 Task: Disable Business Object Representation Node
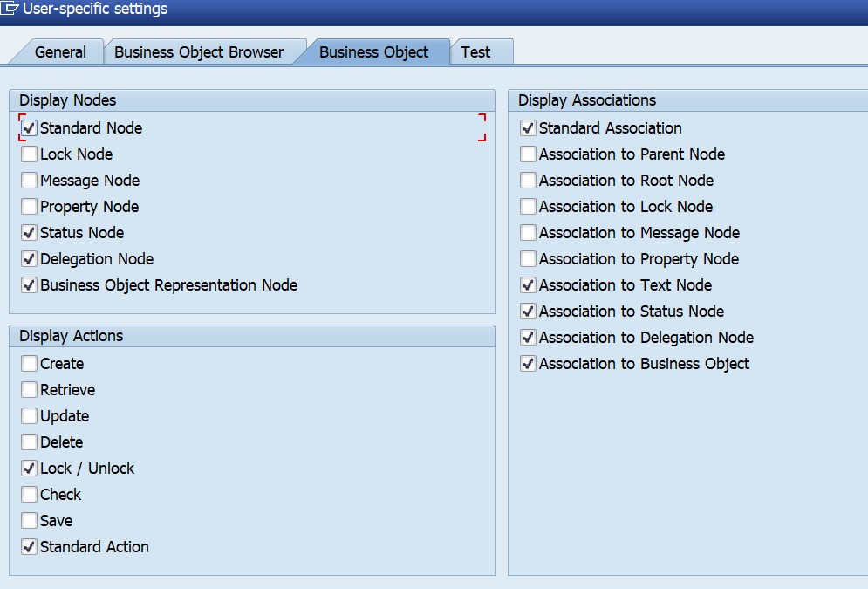(29, 284)
